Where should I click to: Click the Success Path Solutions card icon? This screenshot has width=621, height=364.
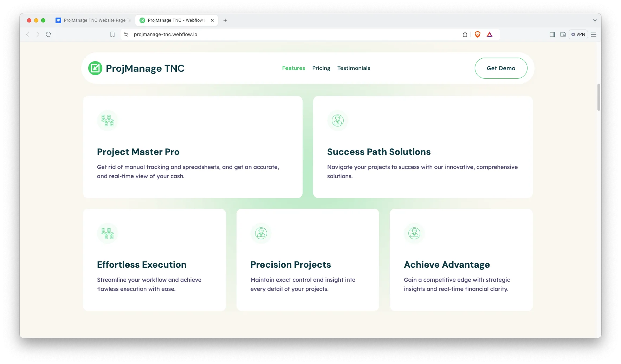coord(338,121)
